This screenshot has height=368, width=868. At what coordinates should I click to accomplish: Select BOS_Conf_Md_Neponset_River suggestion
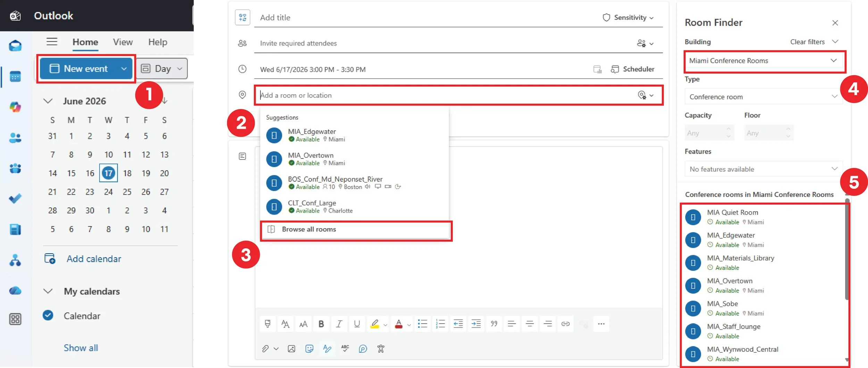[x=354, y=182]
